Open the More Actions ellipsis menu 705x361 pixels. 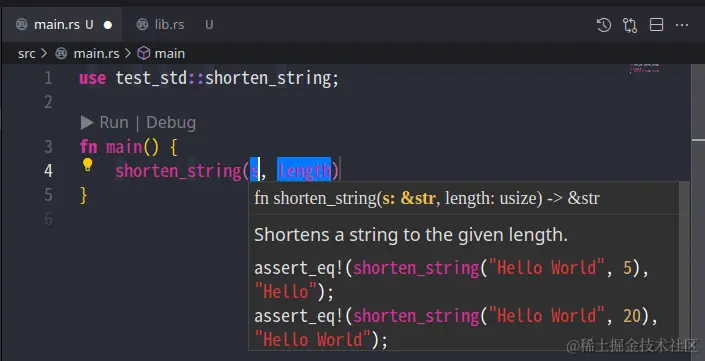pos(682,25)
